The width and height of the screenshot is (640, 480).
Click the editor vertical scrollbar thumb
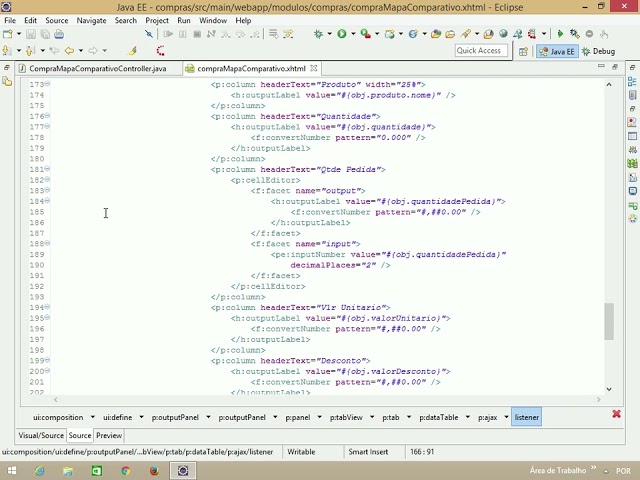tap(609, 321)
